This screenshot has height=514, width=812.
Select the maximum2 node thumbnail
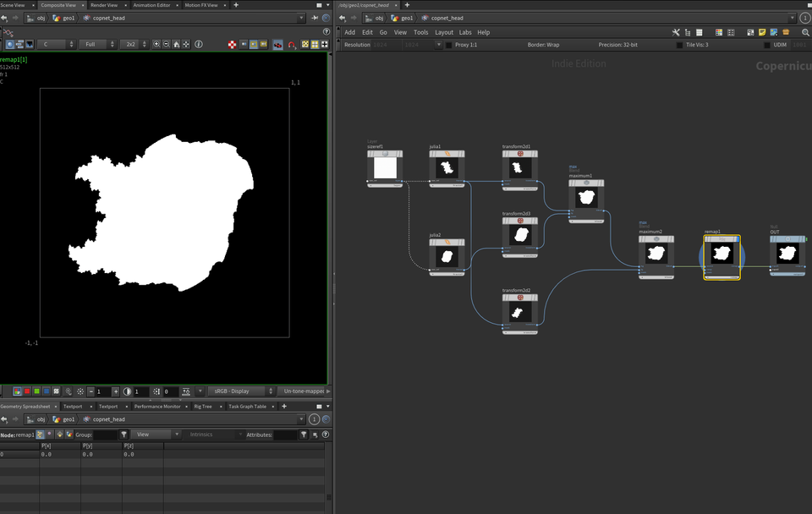(x=656, y=254)
